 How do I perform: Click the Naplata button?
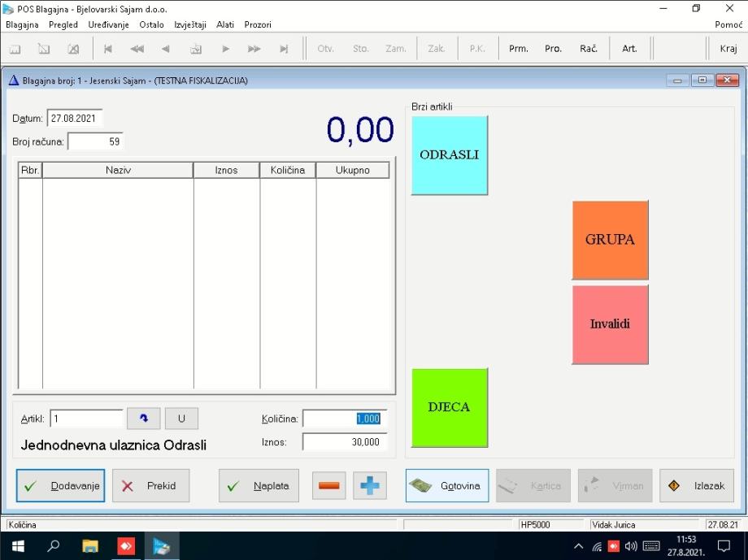[x=259, y=485]
